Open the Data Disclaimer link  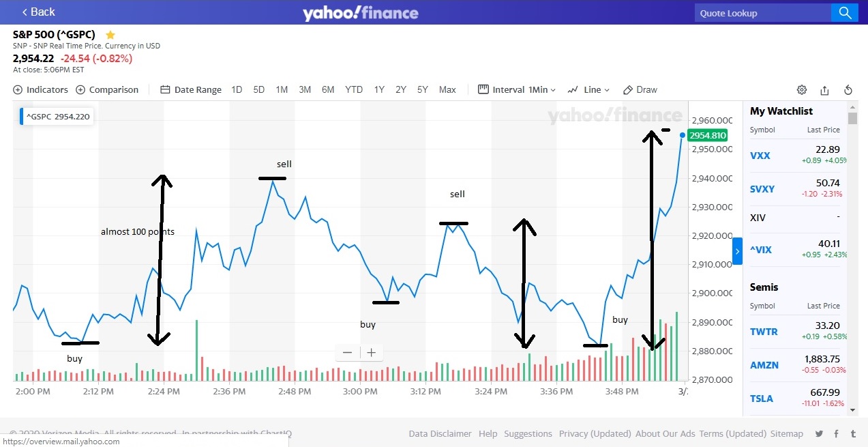(x=440, y=433)
